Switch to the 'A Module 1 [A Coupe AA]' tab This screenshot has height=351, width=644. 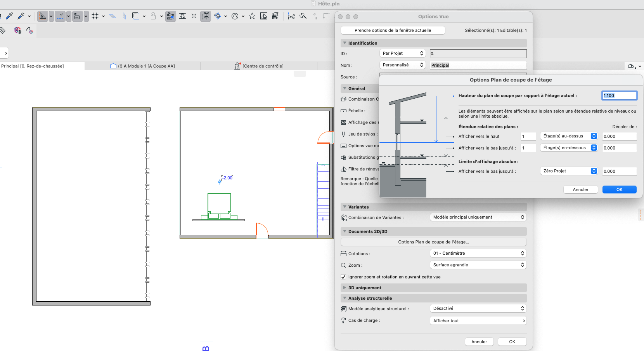(142, 66)
